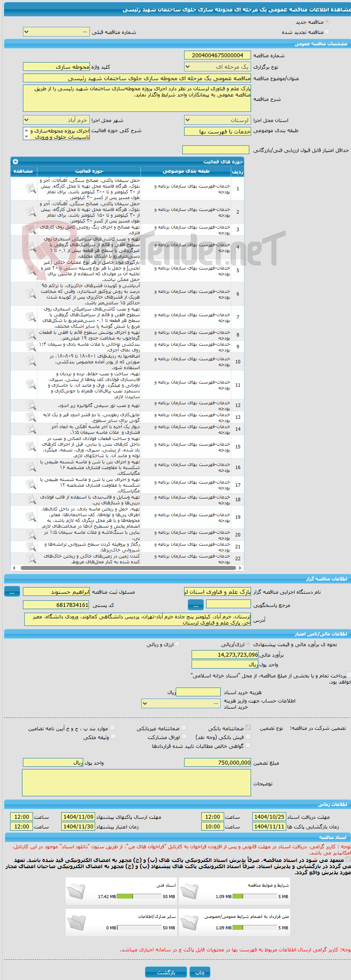The image size is (351, 980).
Task: Select the مناقصه تجدید شده radio button
Action: coord(327,32)
